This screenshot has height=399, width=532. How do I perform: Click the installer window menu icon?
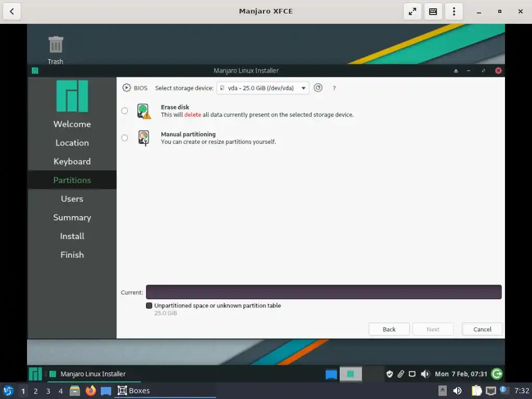coord(35,71)
